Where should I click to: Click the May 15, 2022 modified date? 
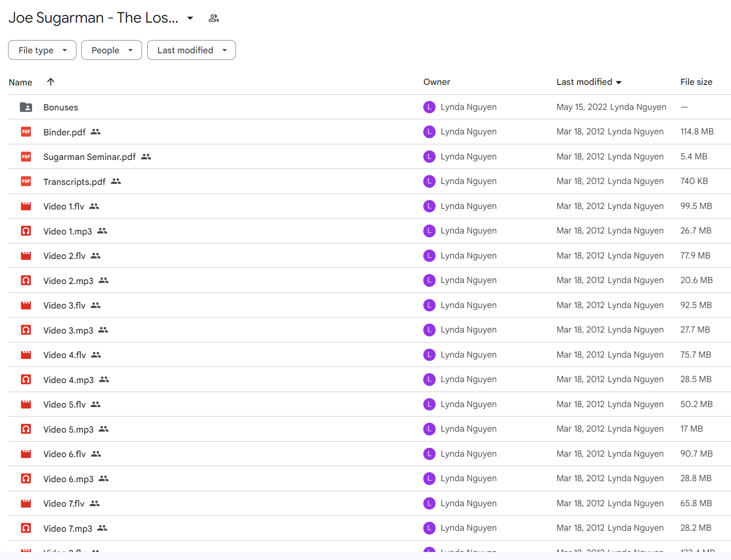click(582, 107)
